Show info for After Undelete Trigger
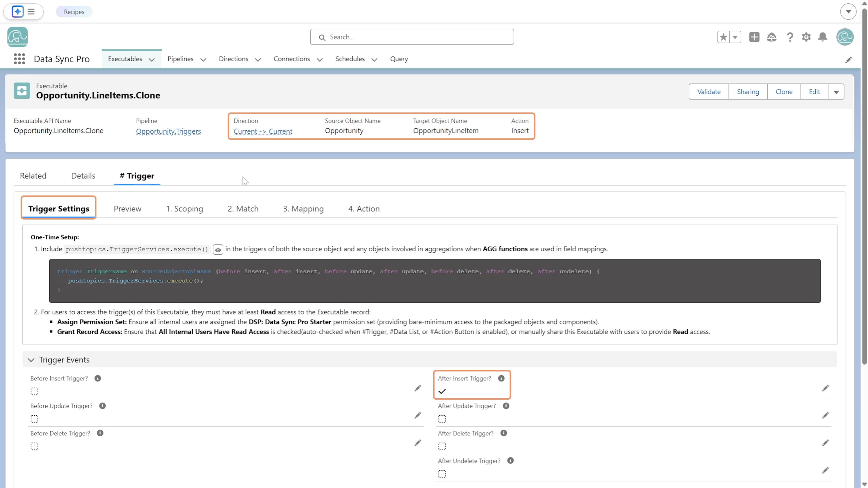 point(510,460)
